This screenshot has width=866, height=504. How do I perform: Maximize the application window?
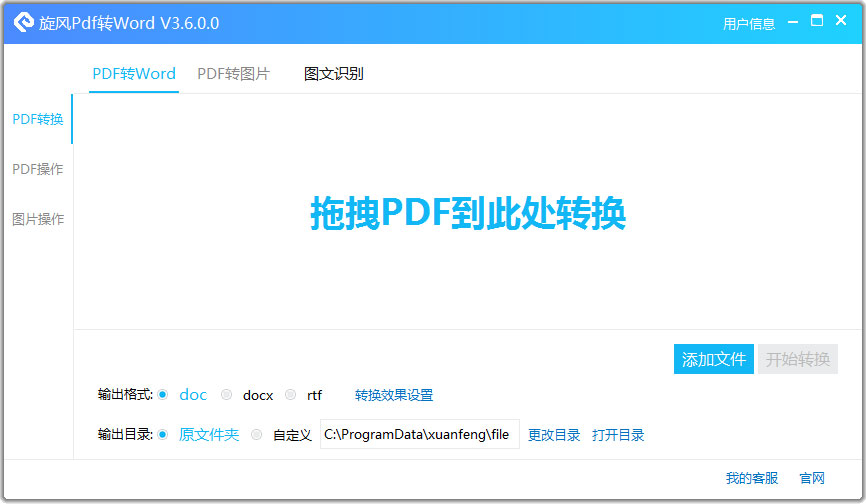[x=817, y=21]
